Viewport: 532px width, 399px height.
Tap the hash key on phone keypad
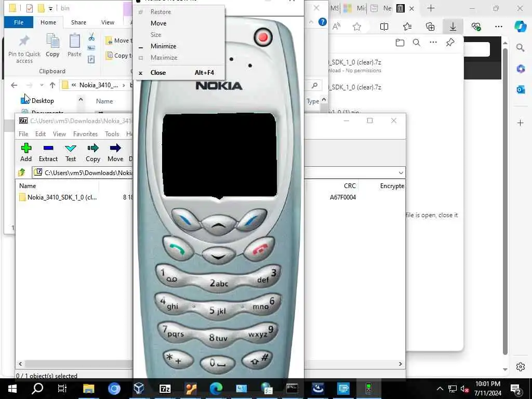coord(258,360)
